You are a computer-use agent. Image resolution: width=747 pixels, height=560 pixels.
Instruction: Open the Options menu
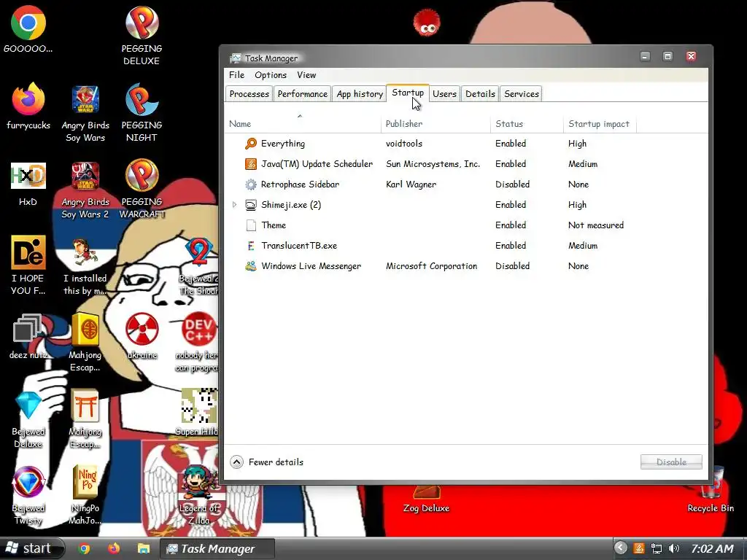click(271, 75)
